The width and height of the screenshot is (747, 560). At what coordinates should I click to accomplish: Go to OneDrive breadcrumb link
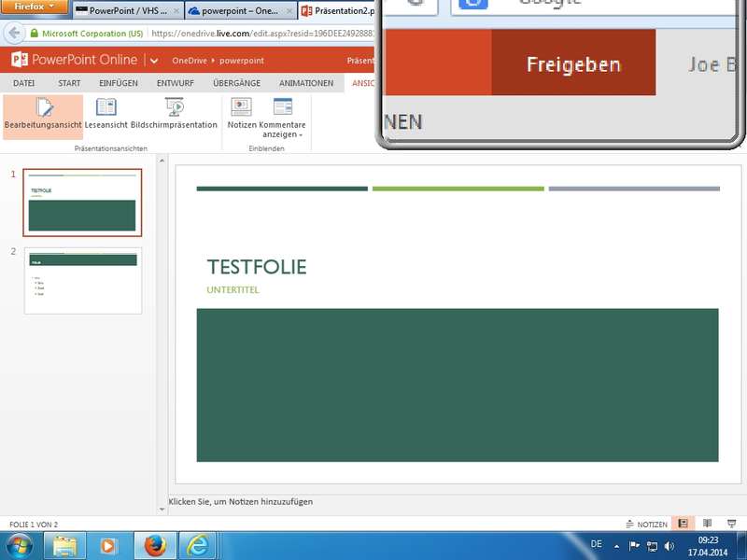click(x=190, y=61)
